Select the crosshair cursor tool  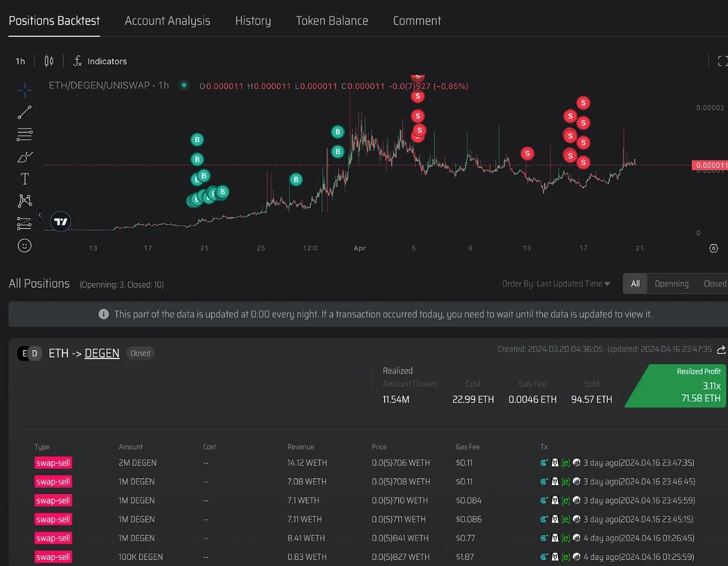click(25, 90)
